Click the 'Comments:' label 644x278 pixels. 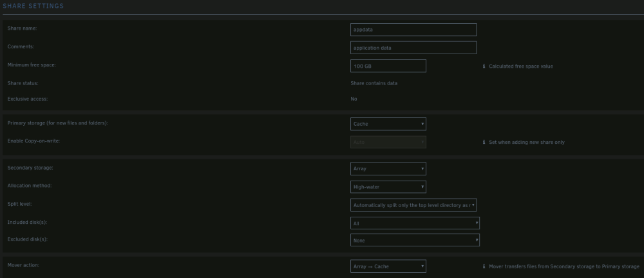point(21,46)
